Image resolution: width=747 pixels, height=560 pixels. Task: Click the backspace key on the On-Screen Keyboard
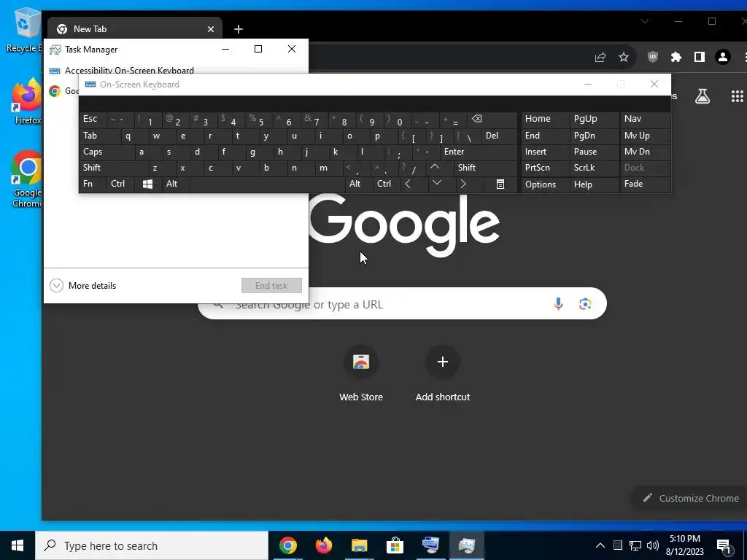(x=492, y=119)
